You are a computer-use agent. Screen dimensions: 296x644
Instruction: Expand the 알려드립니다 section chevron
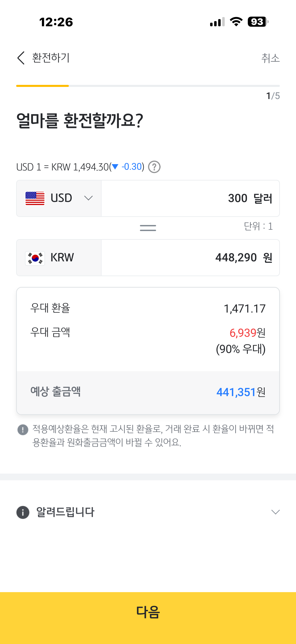pos(275,512)
